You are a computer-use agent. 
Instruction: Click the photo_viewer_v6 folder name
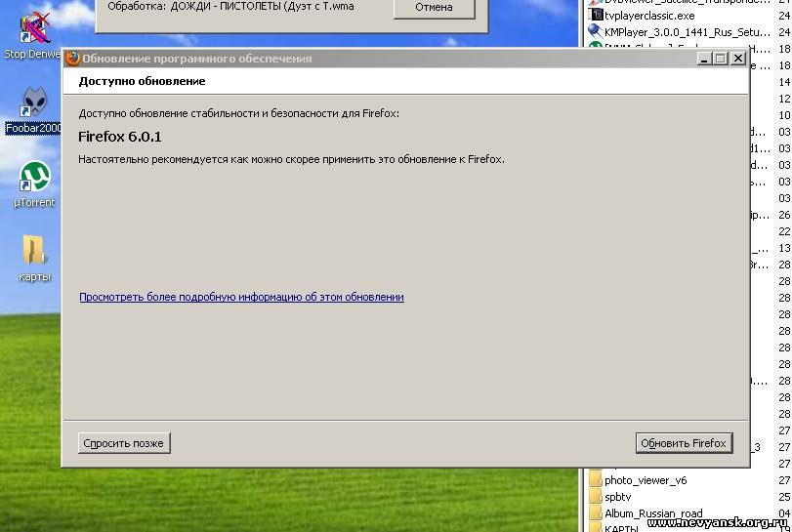point(646,480)
